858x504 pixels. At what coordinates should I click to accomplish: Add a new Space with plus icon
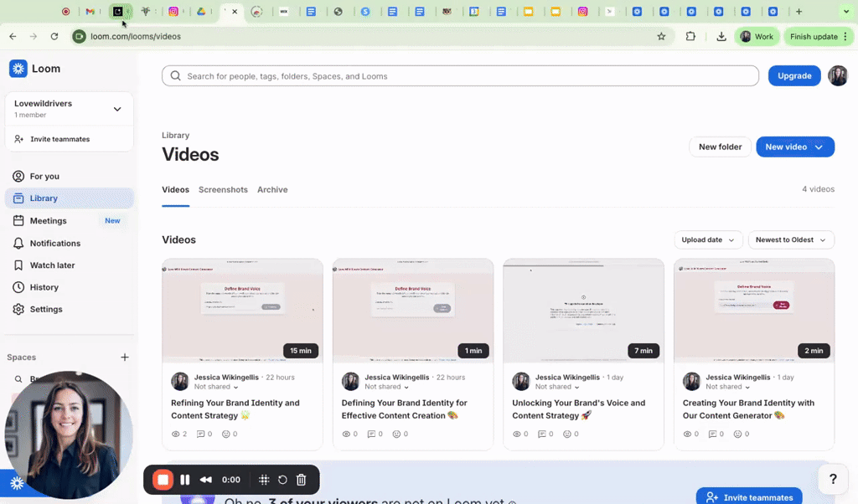coord(125,357)
